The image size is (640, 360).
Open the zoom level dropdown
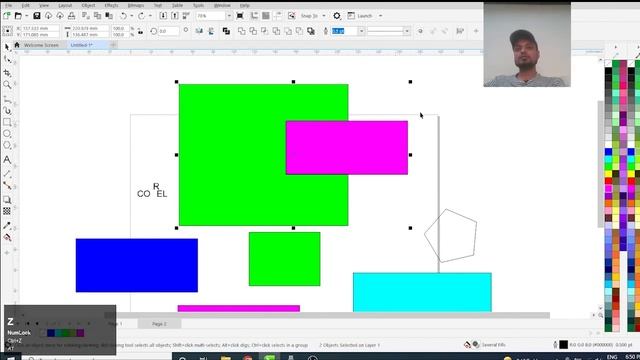229,16
